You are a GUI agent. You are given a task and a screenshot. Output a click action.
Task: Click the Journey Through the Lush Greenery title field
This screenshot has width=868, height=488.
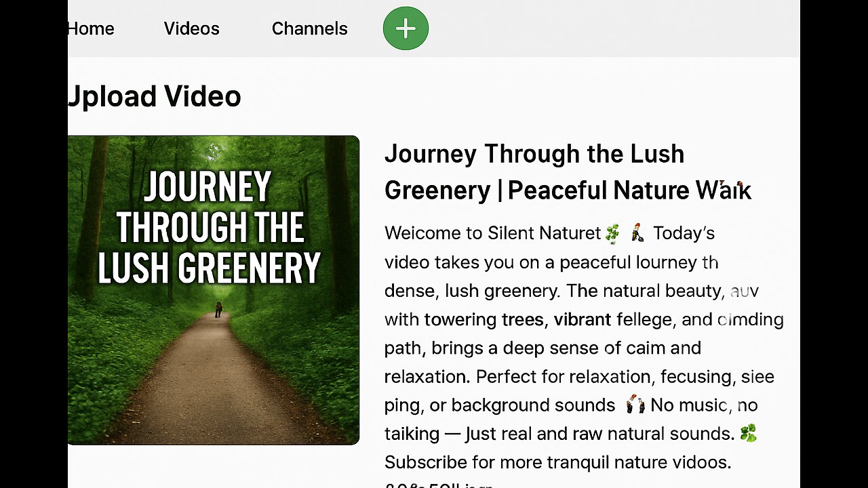568,172
